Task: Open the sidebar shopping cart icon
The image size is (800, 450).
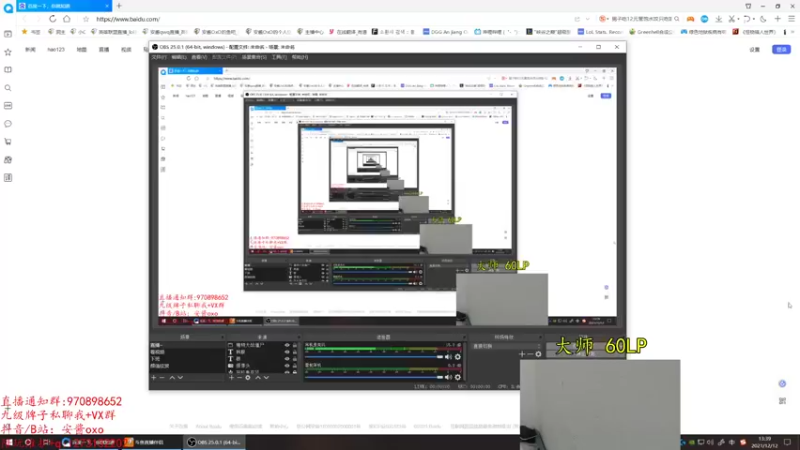Action: point(8,141)
